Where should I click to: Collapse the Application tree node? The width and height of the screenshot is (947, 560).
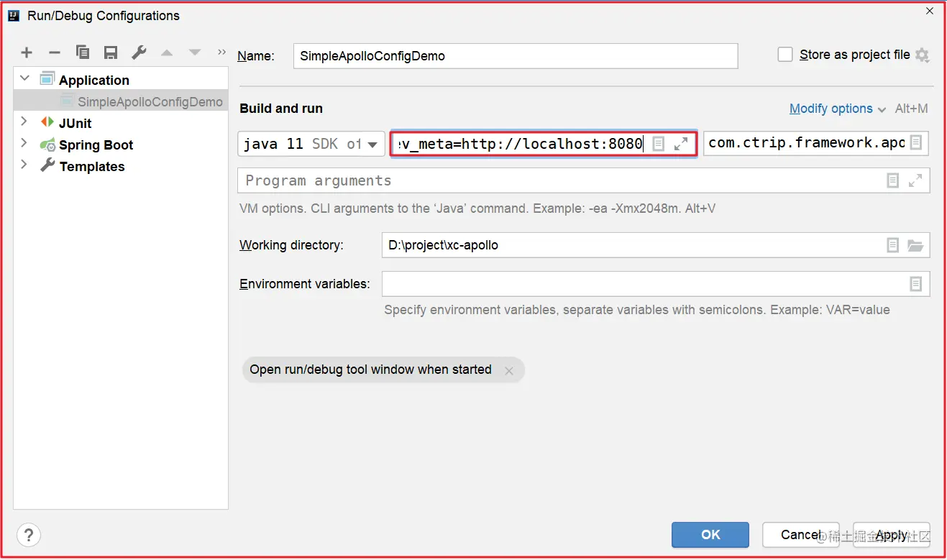[24, 79]
